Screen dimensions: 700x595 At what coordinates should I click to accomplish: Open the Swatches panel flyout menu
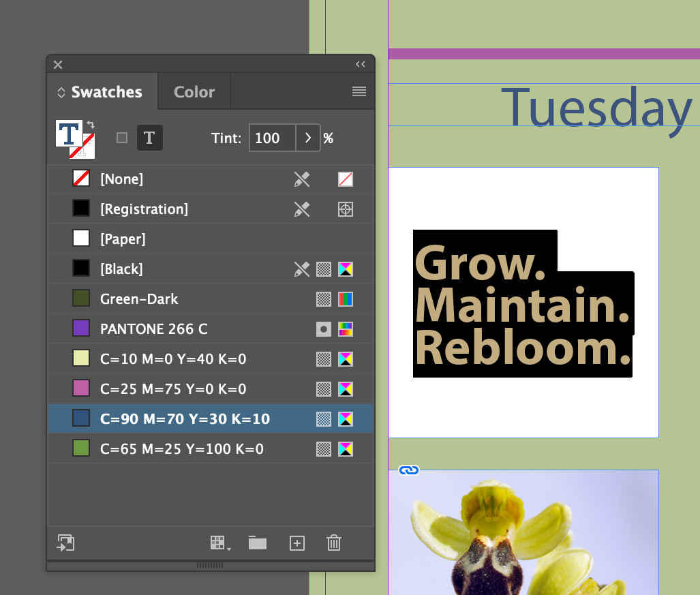359,91
